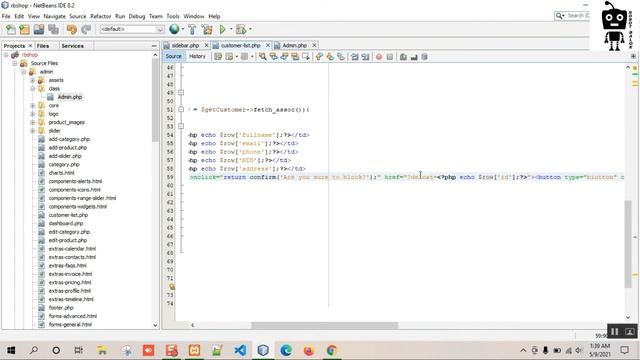Image resolution: width=640 pixels, height=360 pixels.
Task: Undo the last edit
Action: click(71, 29)
